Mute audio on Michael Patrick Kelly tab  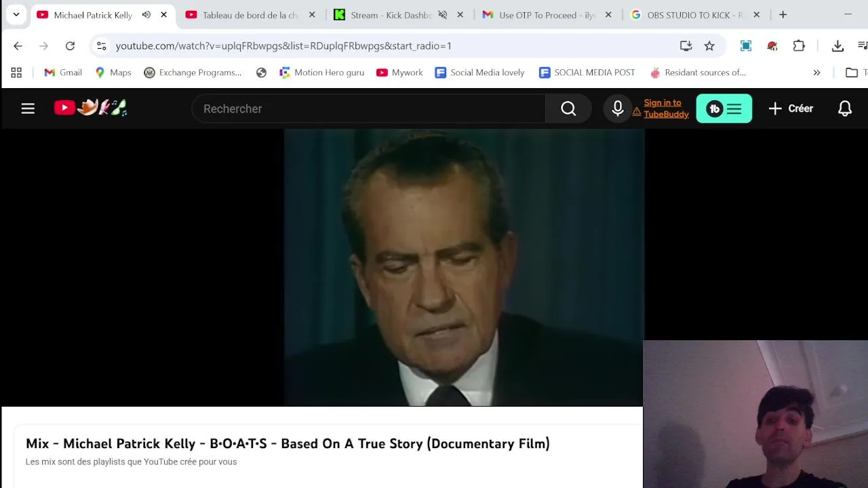(x=146, y=15)
